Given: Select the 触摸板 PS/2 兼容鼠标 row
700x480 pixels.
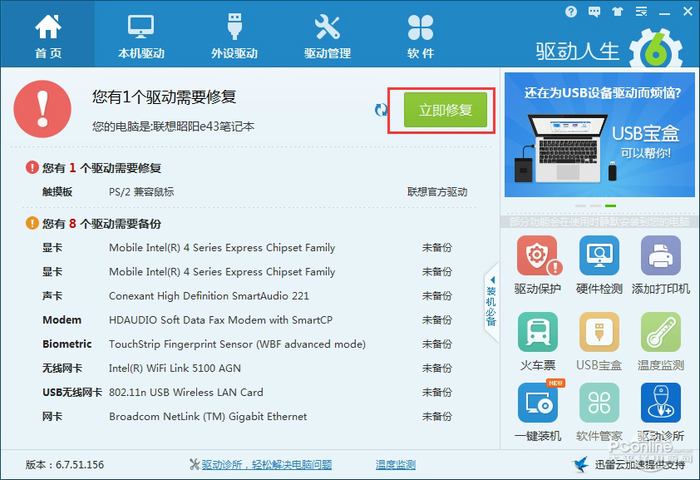Looking at the screenshot, I should [x=254, y=192].
